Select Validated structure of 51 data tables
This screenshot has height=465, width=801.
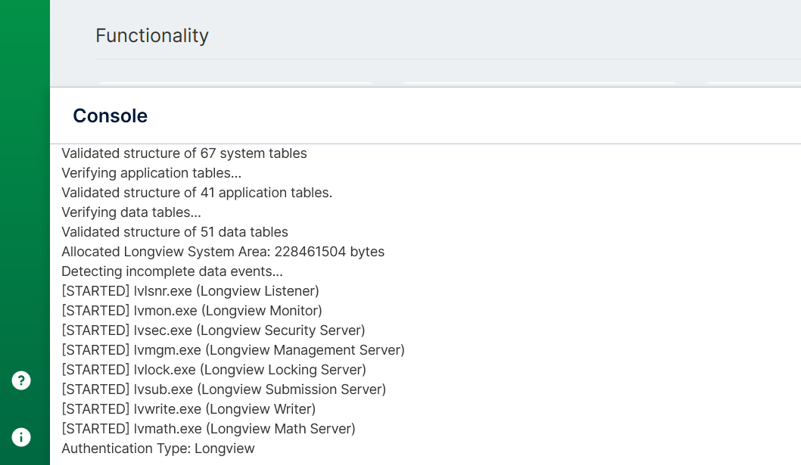[174, 232]
